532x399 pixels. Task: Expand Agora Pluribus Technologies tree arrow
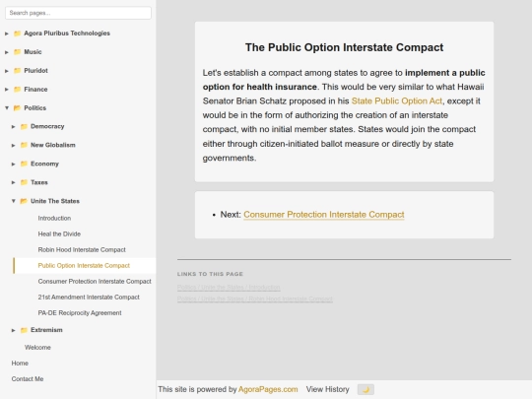(7, 33)
